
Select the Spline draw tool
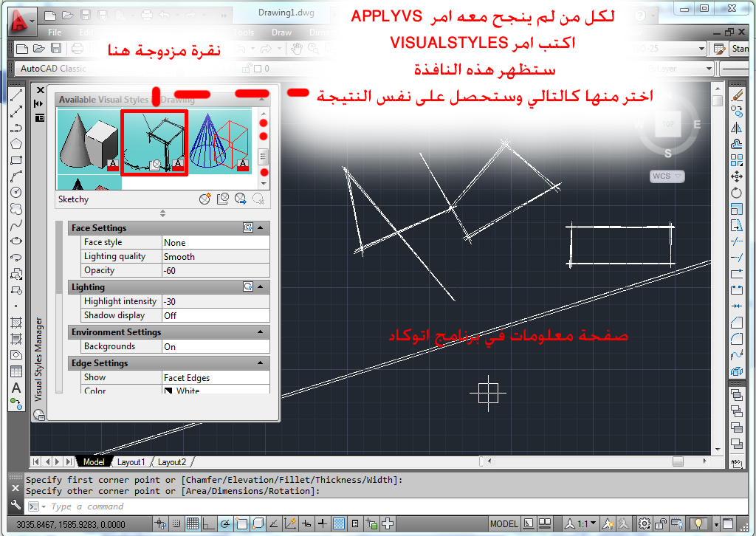tap(16, 224)
